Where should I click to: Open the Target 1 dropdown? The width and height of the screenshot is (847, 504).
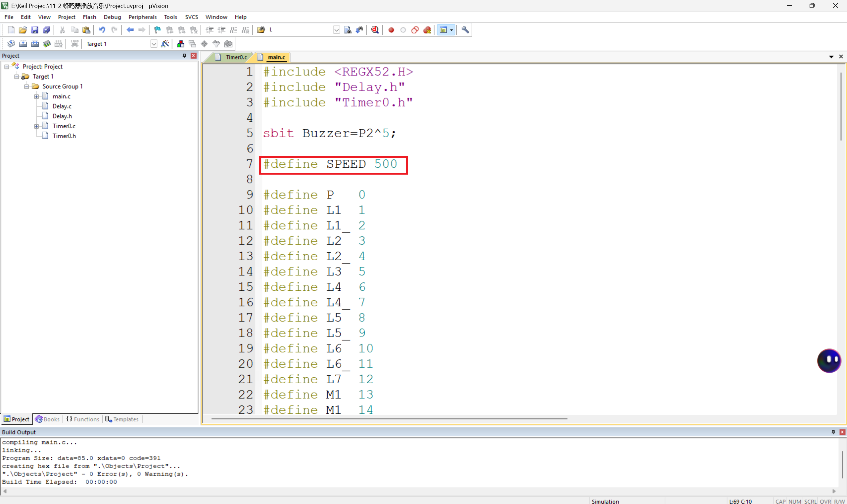154,44
